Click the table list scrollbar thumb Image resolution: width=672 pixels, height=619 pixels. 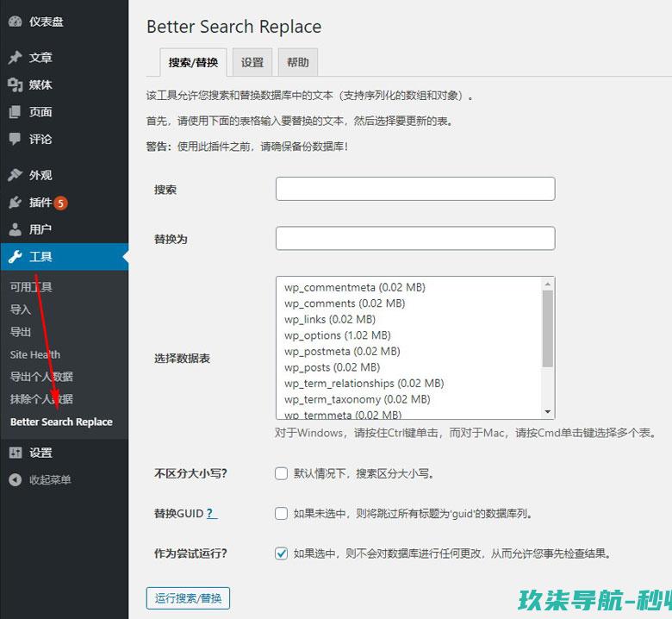pos(548,328)
